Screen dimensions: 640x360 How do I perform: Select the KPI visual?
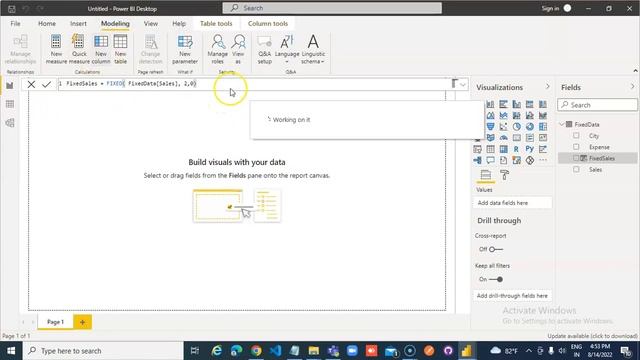pos(542,138)
